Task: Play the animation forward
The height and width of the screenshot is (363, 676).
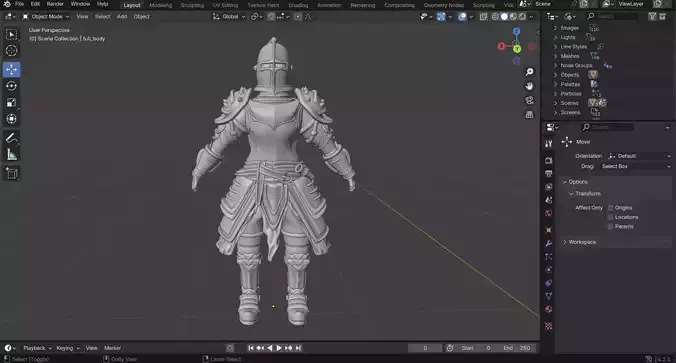Action: pos(279,348)
